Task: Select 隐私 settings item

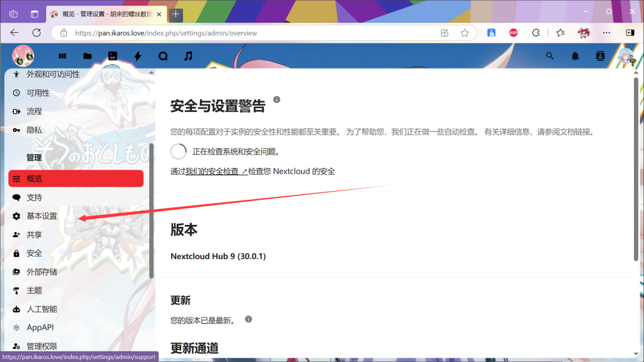Action: (76, 130)
